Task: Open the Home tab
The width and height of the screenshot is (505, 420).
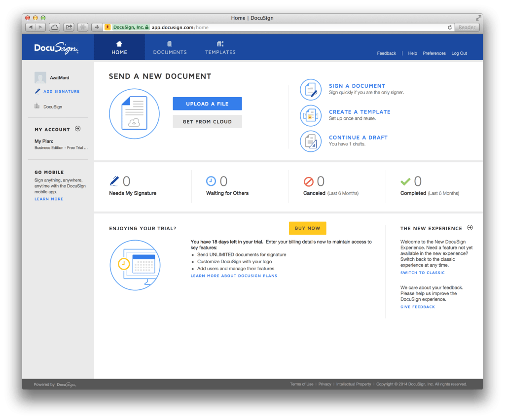Action: click(x=119, y=47)
